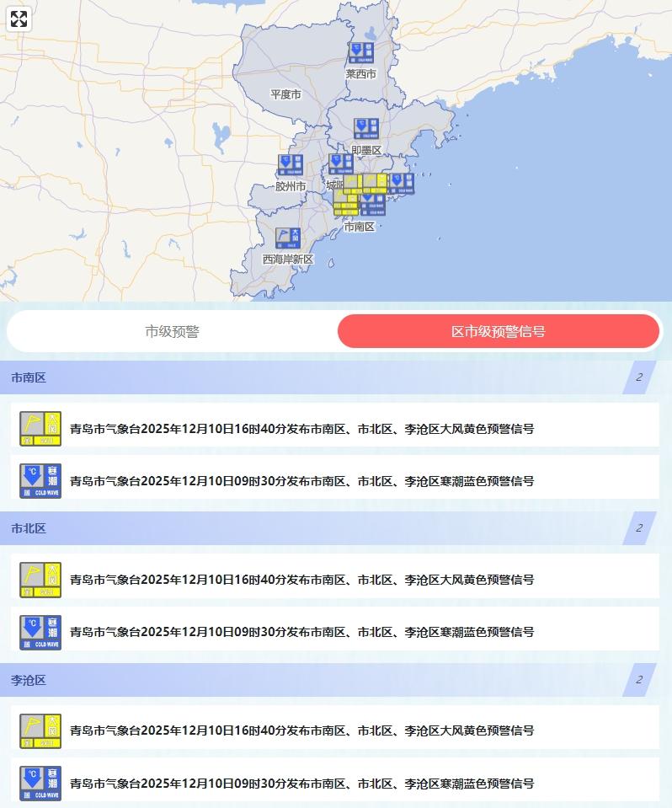This screenshot has height=808, width=672.
Task: Open 市北区 09时30分 cold wave warning
Action: tap(301, 632)
